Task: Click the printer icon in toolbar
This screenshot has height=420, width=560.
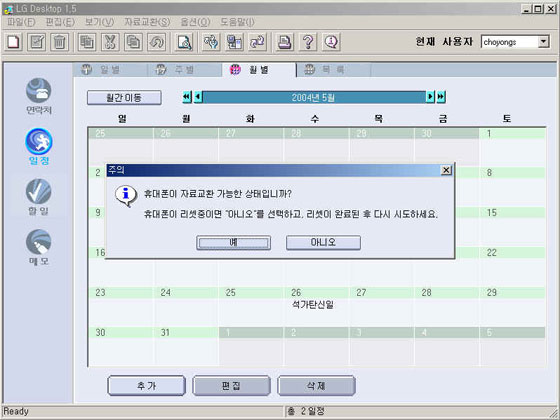Action: (x=285, y=42)
